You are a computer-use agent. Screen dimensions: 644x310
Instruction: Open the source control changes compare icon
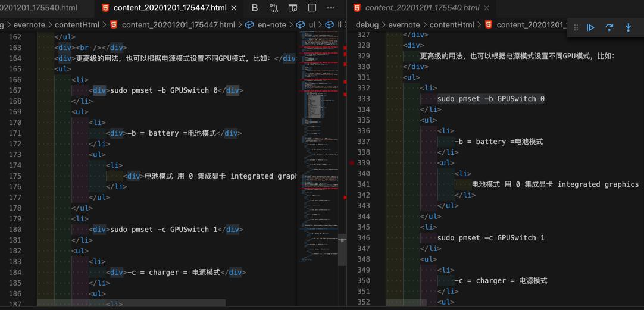[274, 8]
